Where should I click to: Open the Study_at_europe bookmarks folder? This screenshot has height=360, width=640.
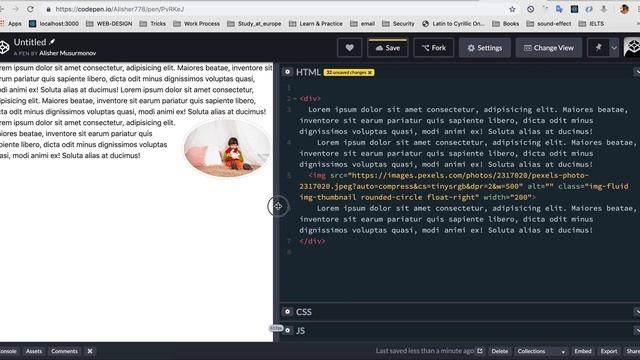tap(254, 24)
